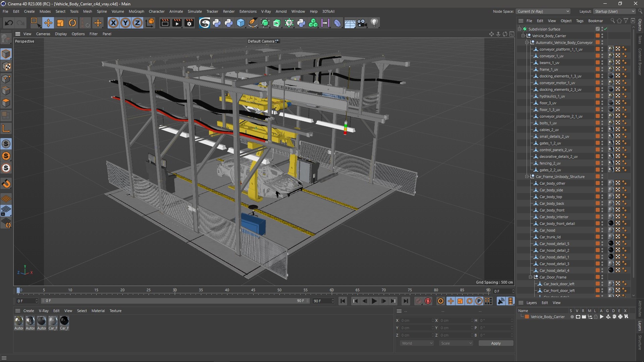The image size is (644, 362).
Task: Toggle Y axis lock
Action: pyautogui.click(x=125, y=23)
